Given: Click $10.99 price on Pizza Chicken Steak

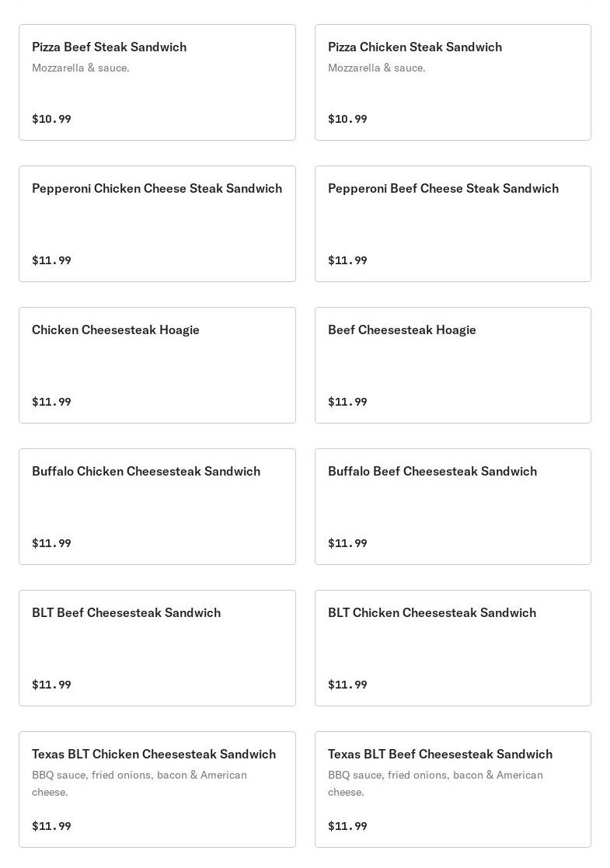Looking at the screenshot, I should point(347,119).
